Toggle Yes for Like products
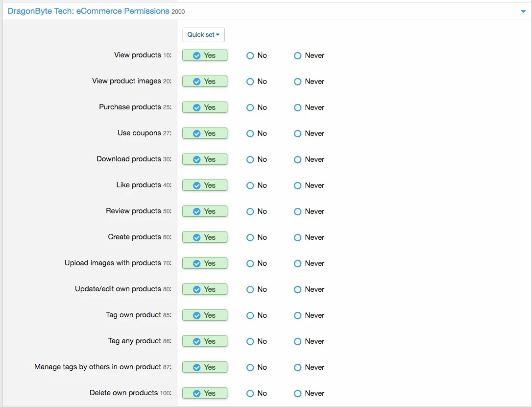Image resolution: width=532 pixels, height=407 pixels. coord(205,185)
